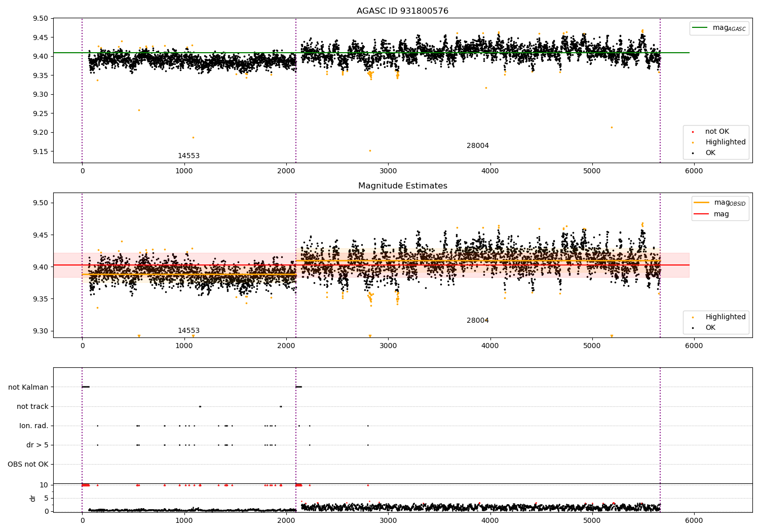The height and width of the screenshot is (532, 760).
Task: Click dr axis tick 10 on bottom plot
Action: pos(44,485)
